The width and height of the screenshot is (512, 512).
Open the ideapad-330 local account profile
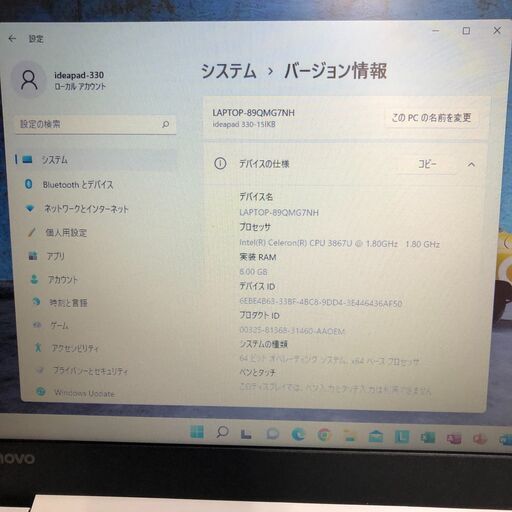(x=60, y=80)
